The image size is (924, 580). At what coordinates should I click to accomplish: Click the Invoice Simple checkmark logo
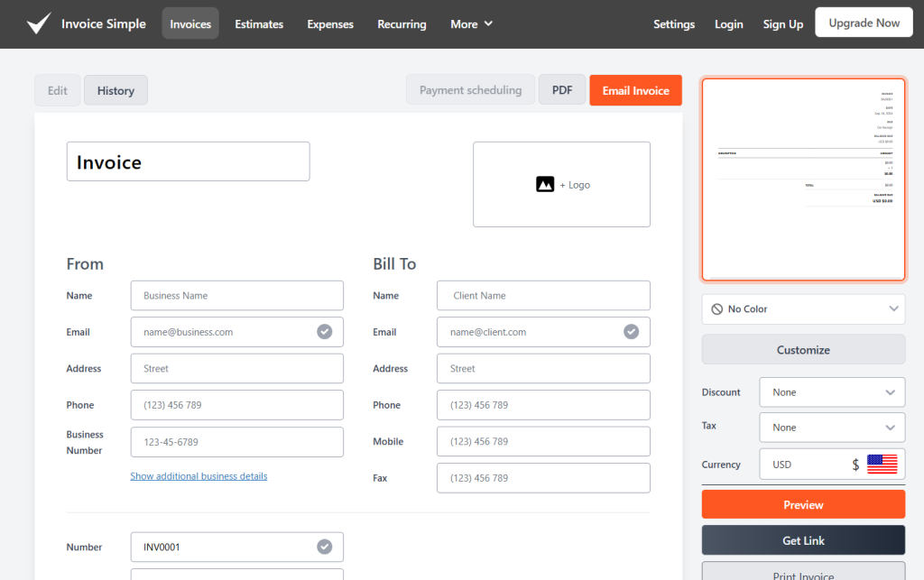(39, 23)
